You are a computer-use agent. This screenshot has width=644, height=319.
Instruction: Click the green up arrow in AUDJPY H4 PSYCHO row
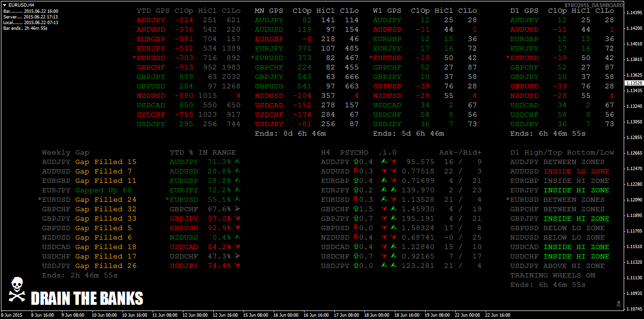coord(356,162)
